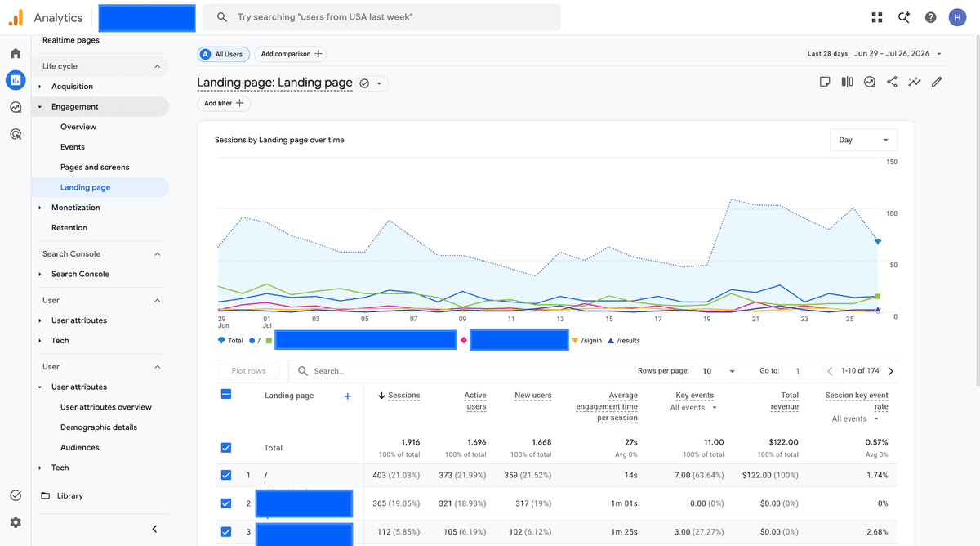Open the Admin settings gear icon
Screen dimensions: 980x546
point(16,522)
